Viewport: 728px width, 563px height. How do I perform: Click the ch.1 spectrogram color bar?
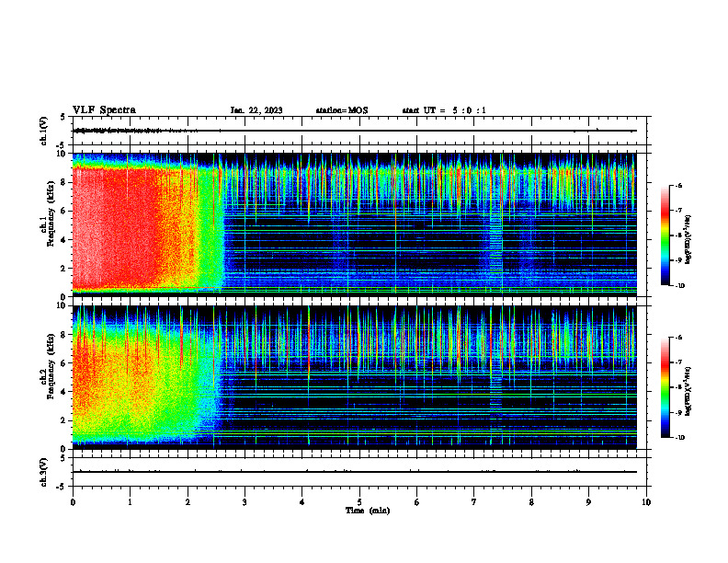pyautogui.click(x=665, y=236)
